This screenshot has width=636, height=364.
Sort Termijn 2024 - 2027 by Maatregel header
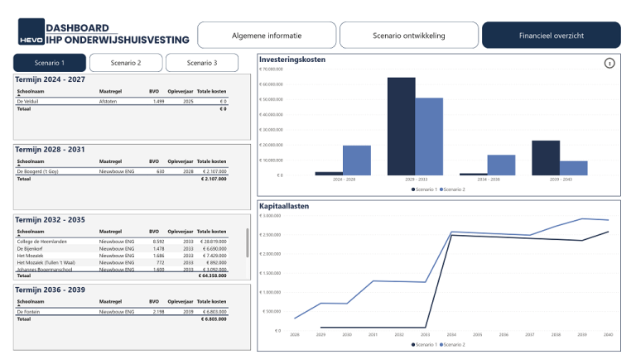pyautogui.click(x=110, y=91)
